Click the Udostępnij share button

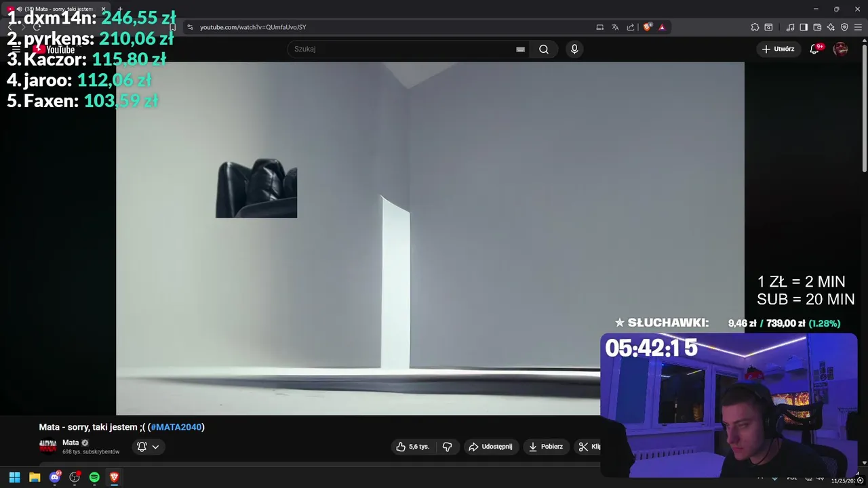(492, 447)
